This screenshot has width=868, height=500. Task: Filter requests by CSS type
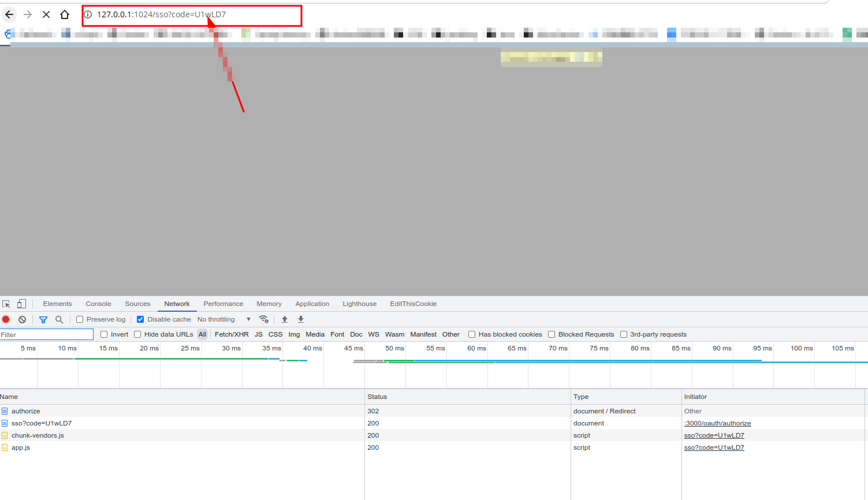pos(275,334)
